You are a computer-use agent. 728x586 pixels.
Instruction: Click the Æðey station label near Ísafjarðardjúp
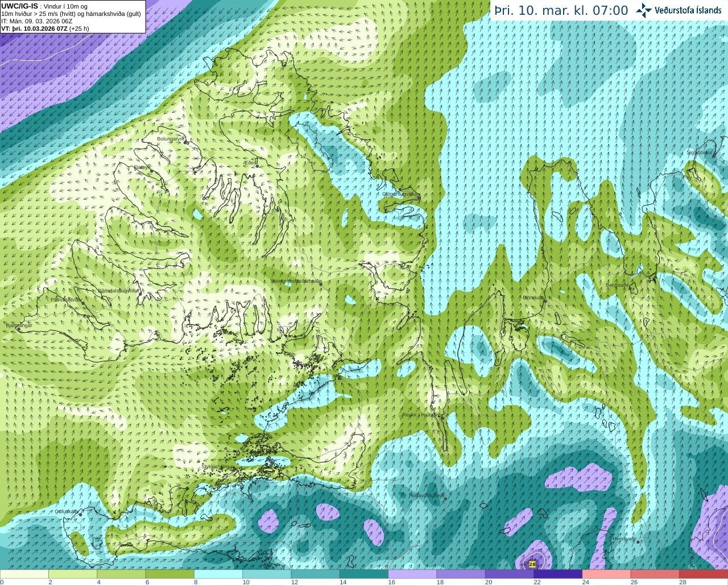click(x=250, y=162)
